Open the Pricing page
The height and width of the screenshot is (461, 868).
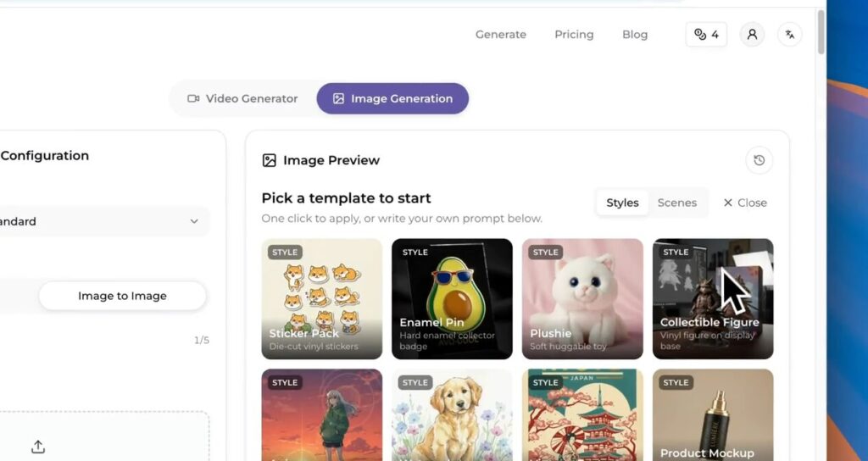[x=574, y=34]
